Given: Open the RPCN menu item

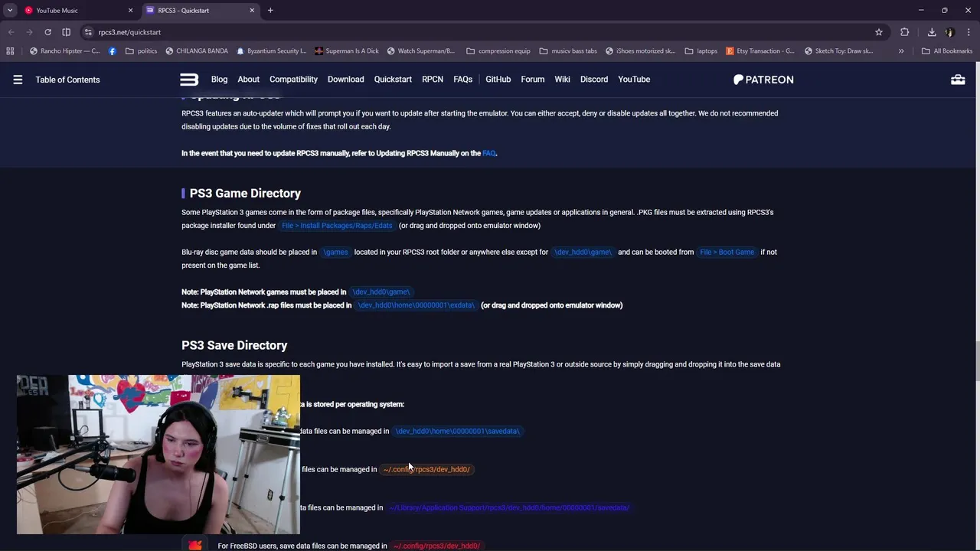Looking at the screenshot, I should [x=433, y=80].
